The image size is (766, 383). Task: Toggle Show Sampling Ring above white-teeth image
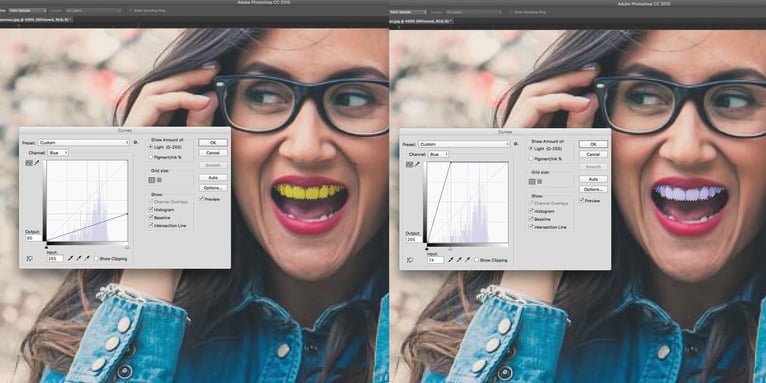pos(511,11)
